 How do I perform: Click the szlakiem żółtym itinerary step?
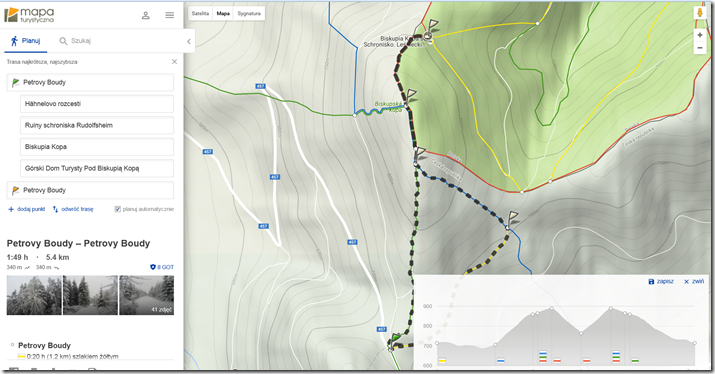68,356
